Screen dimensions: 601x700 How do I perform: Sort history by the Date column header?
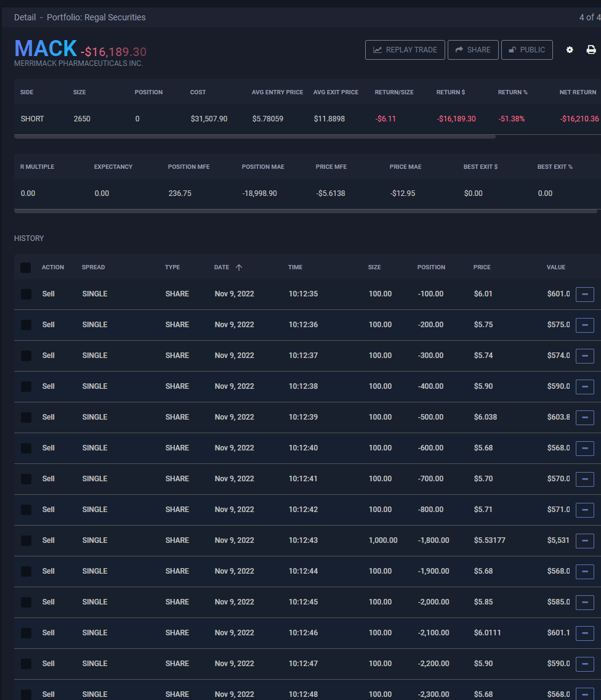(221, 267)
